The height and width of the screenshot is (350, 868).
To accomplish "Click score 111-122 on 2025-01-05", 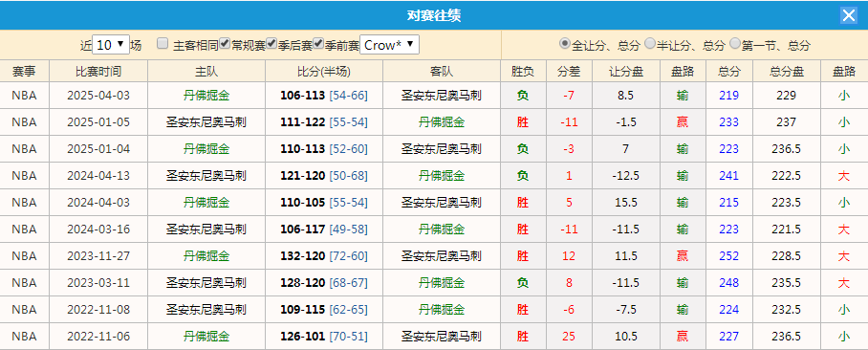I will coord(302,121).
